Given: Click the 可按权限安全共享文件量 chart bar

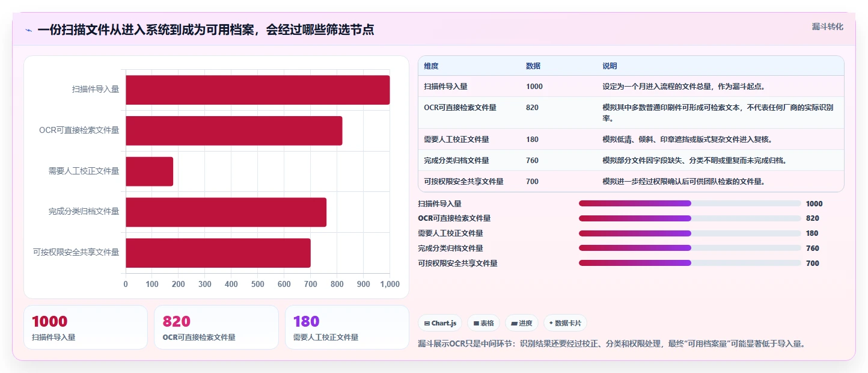Looking at the screenshot, I should click(218, 253).
